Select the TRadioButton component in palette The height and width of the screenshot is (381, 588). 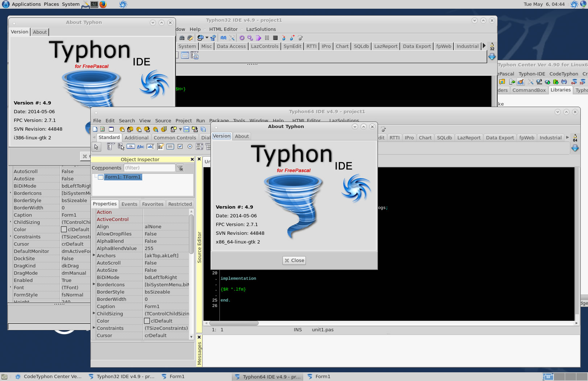[190, 147]
